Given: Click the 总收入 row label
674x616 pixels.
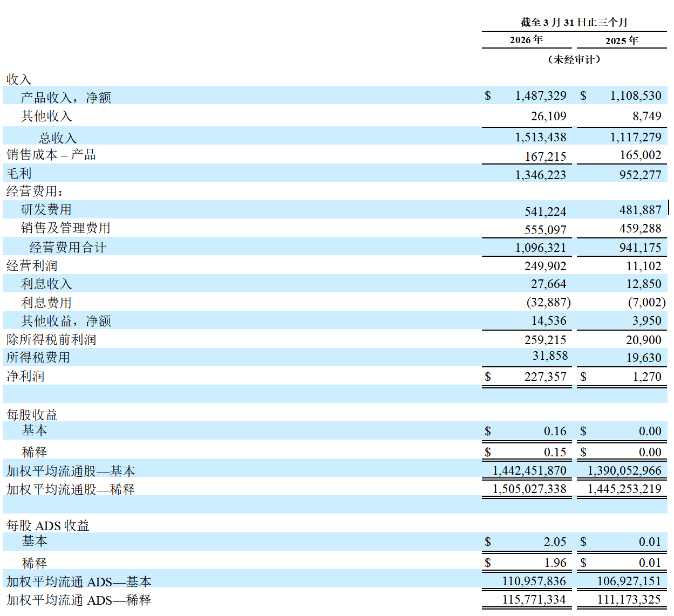Looking at the screenshot, I should pos(58,138).
